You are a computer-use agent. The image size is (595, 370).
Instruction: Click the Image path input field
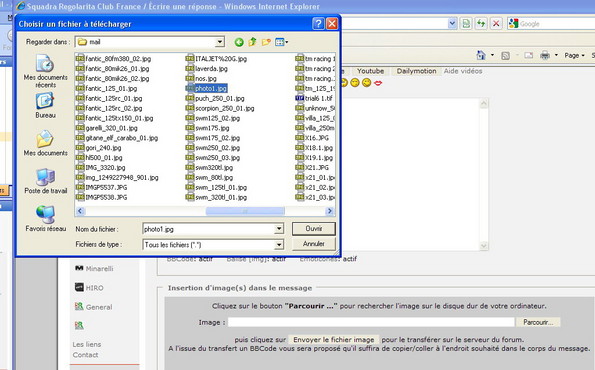[371, 322]
